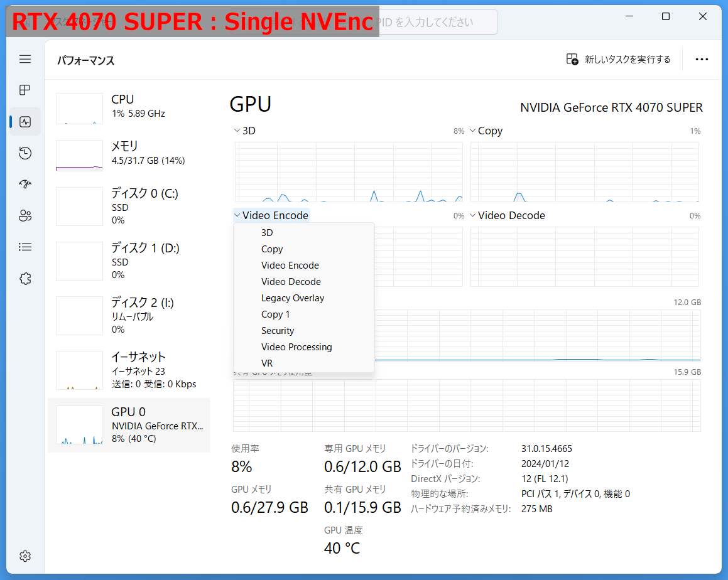Screen dimensions: 728x580
Task: Open the Processes page icon
Action: tap(25, 90)
